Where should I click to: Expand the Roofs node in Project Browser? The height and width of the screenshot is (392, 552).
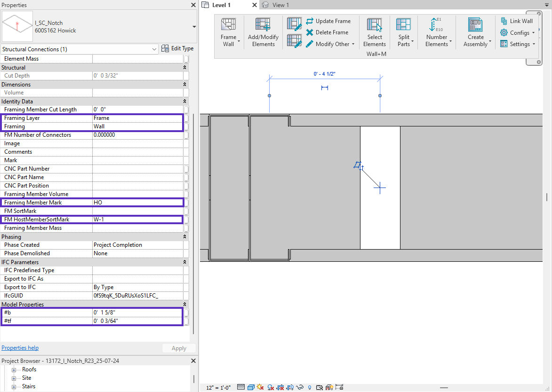pos(14,370)
